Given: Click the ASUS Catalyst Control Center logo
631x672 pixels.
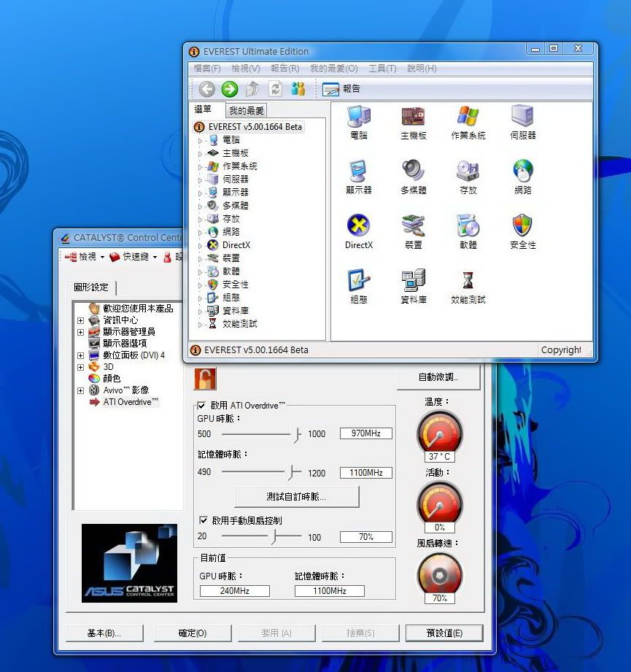Looking at the screenshot, I should 129,563.
